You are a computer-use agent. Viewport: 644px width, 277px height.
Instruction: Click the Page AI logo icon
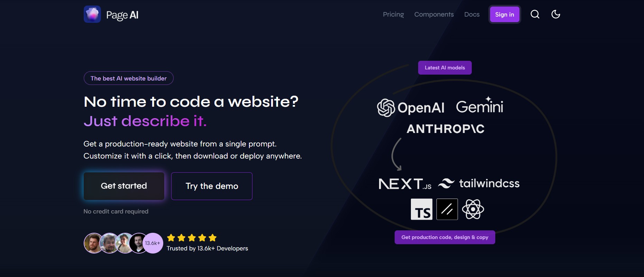[92, 15]
